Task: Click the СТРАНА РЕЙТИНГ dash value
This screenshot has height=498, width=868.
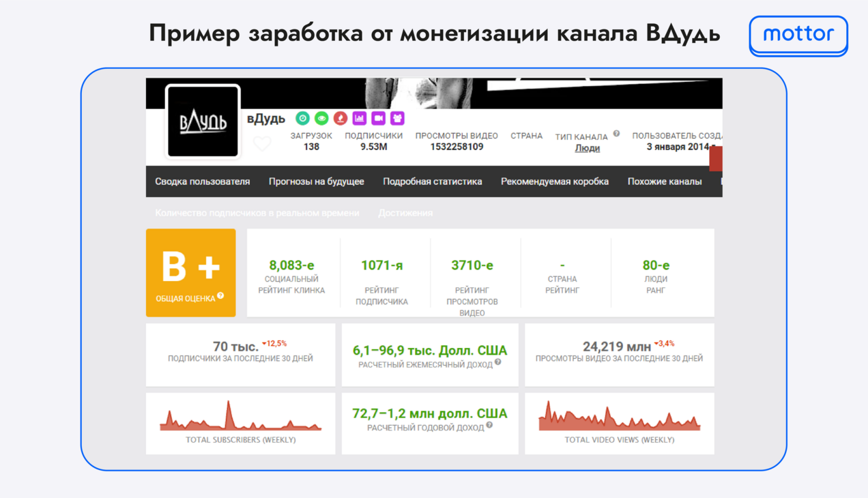Action: (562, 265)
